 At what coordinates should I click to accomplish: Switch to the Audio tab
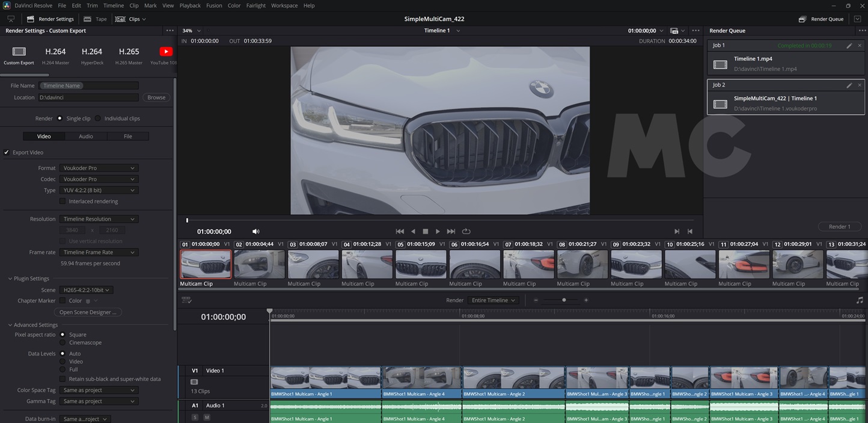[x=86, y=137]
